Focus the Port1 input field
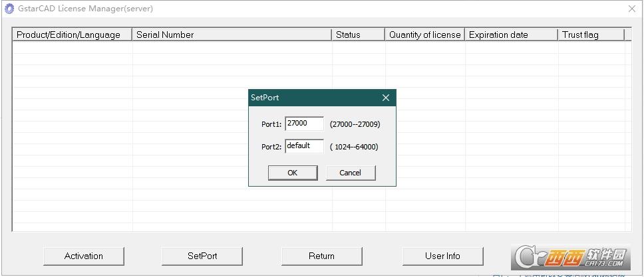Viewport: 644px width, 277px height. tap(304, 124)
